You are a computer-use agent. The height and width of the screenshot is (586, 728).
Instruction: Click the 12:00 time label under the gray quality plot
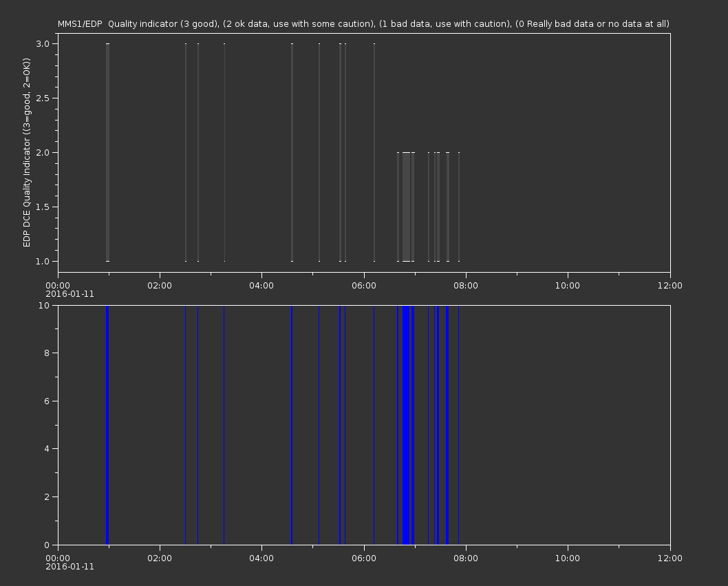pos(670,285)
